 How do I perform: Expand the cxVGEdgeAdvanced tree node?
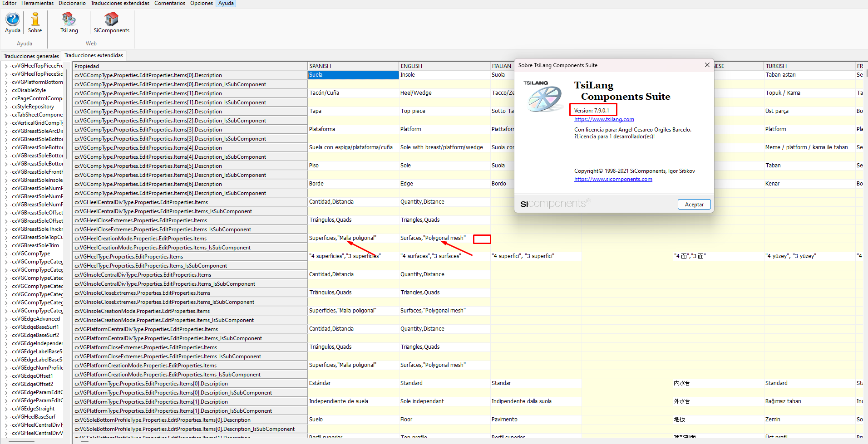click(6, 319)
